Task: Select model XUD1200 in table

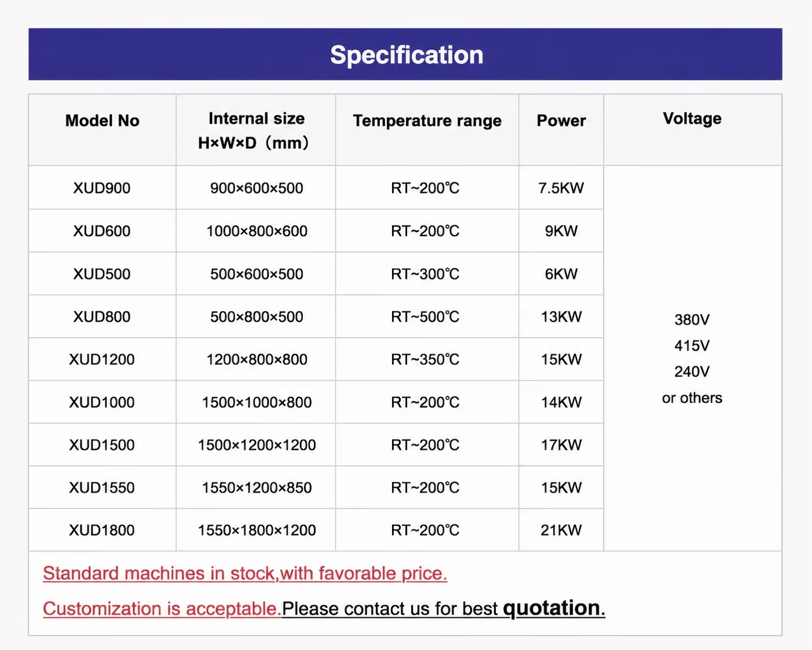Action: (x=102, y=359)
